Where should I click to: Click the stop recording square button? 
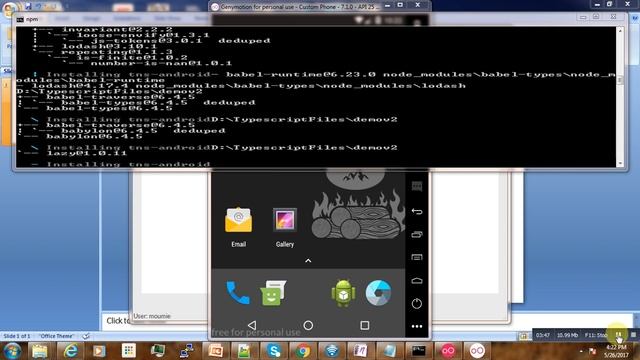click(x=633, y=335)
